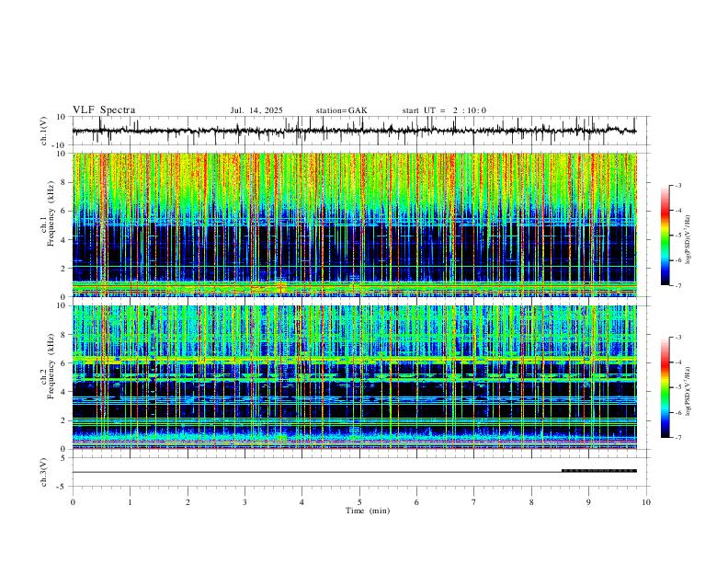This screenshot has width=728, height=563.
Task: Click the "ch.3(V)" axis label
Action: pyautogui.click(x=44, y=472)
